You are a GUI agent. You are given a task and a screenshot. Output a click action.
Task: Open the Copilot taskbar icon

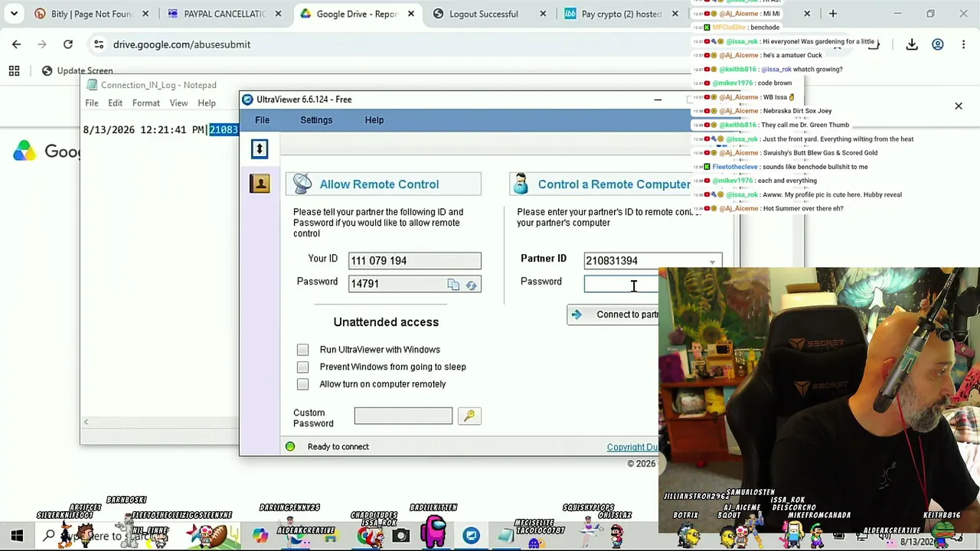point(260,536)
